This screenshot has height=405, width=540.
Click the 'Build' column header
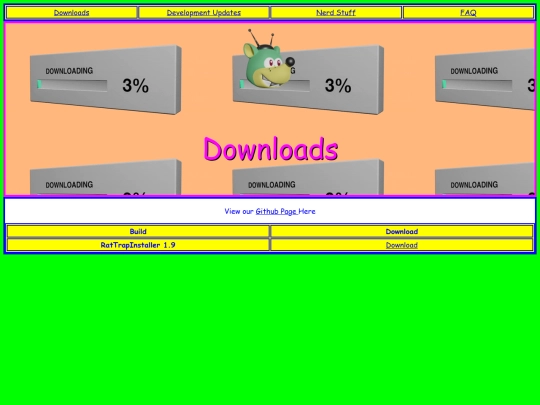138,231
